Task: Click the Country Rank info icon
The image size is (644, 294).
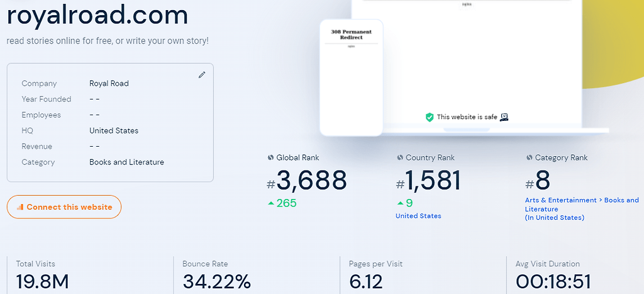Action: [x=400, y=157]
